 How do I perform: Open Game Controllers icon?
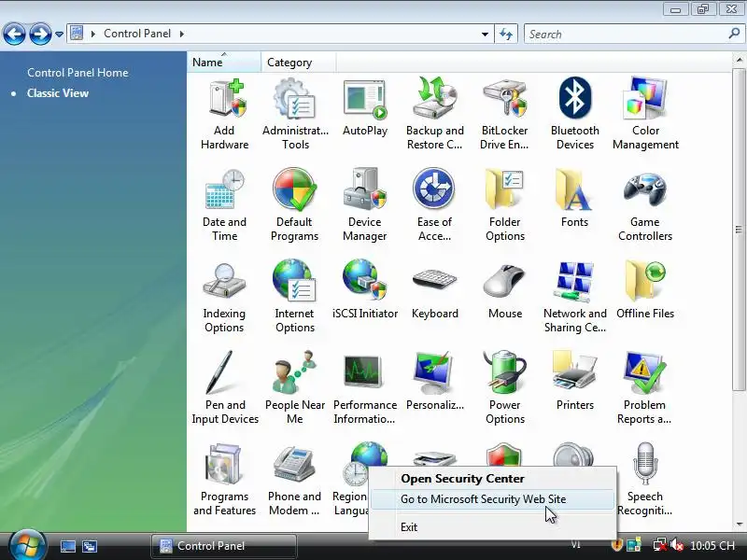pos(645,205)
